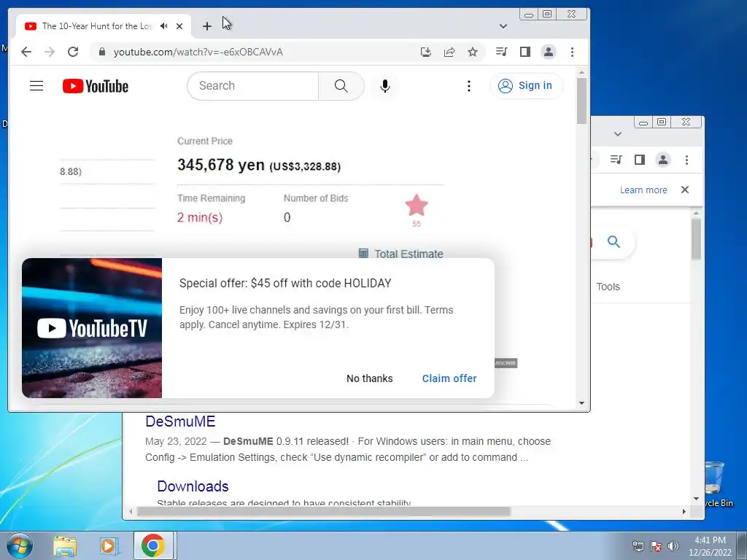
Task: Open media controls in background Chrome window
Action: [x=616, y=160]
